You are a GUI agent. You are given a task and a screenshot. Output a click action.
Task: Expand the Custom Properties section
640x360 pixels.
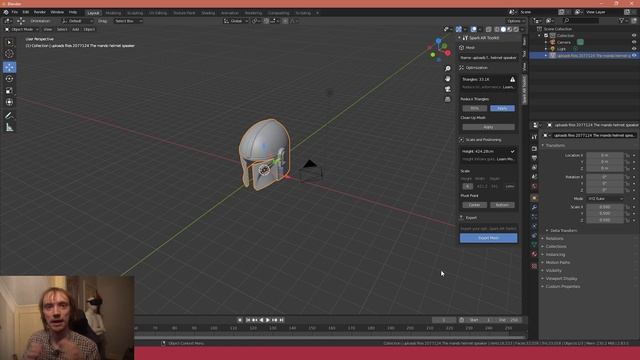(x=562, y=287)
